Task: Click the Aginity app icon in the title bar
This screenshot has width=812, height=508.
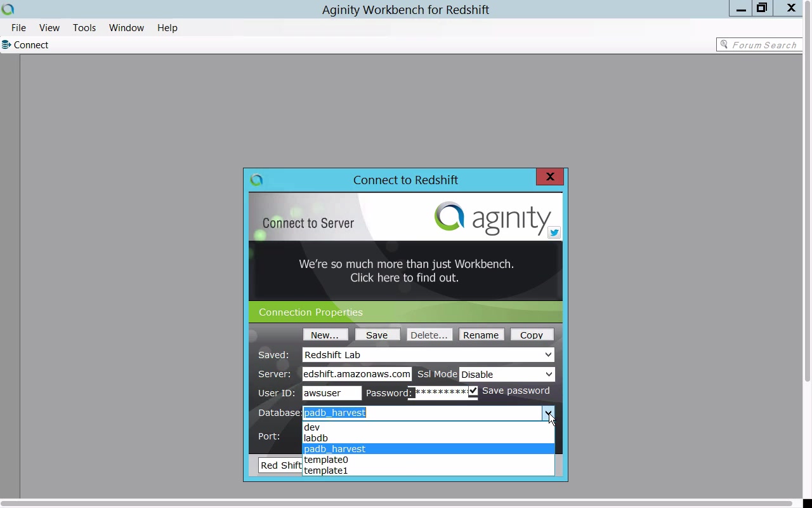Action: (8, 9)
